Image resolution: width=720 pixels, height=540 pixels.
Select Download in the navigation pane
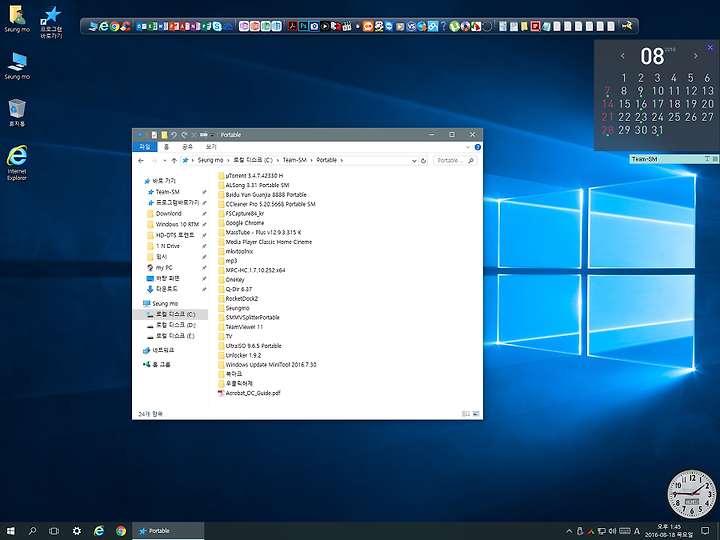(x=169, y=214)
